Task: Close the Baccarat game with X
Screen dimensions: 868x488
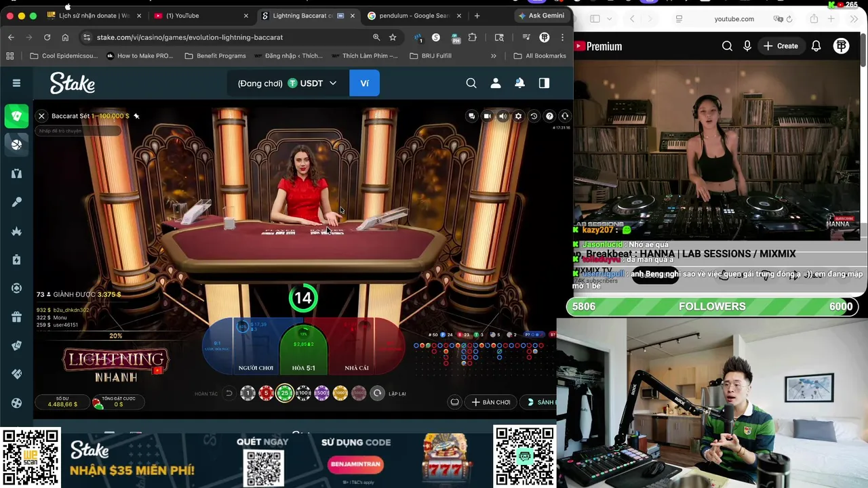Action: point(41,116)
